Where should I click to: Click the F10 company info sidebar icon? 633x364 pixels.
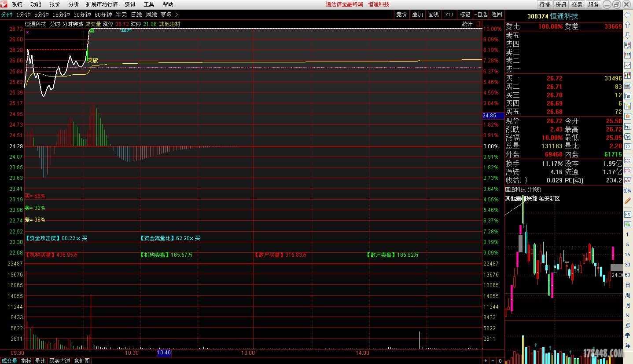pyautogui.click(x=627, y=95)
